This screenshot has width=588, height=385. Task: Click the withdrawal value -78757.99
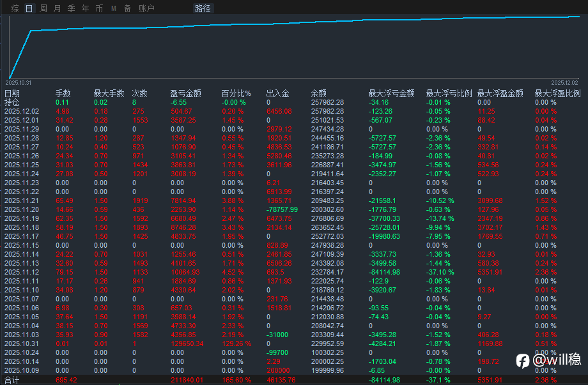pos(282,209)
